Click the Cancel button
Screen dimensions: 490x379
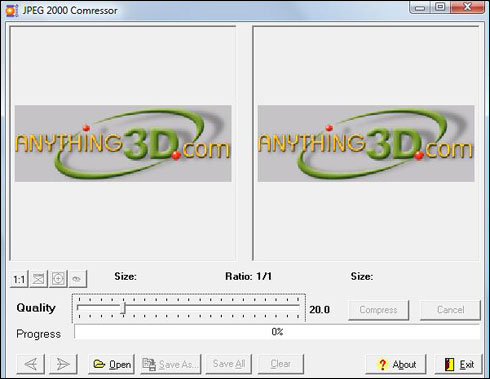[x=450, y=310]
